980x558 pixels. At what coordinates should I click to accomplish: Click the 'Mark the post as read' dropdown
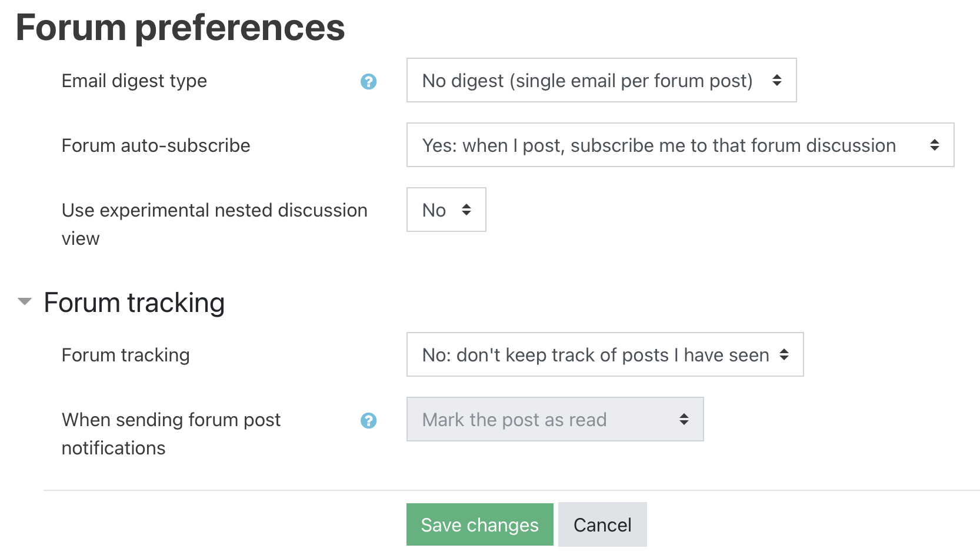[554, 419]
